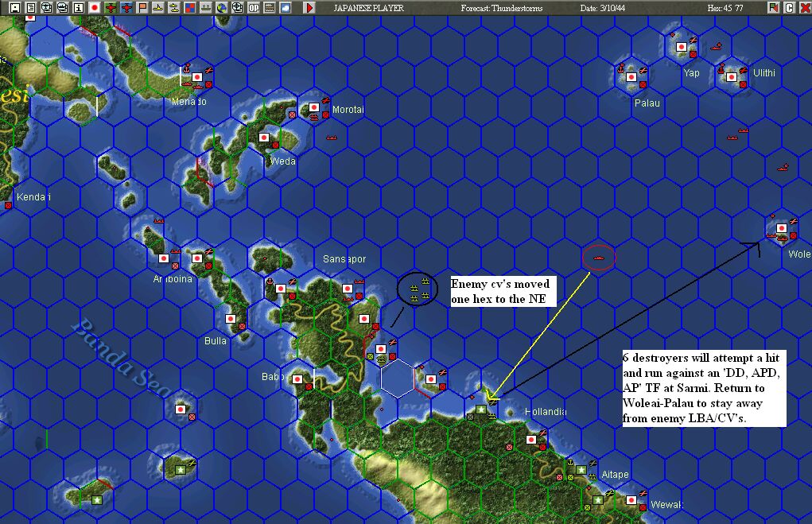Viewport: 812px width, 524px height.
Task: Click the 'Bulla' map label
Action: click(x=216, y=340)
